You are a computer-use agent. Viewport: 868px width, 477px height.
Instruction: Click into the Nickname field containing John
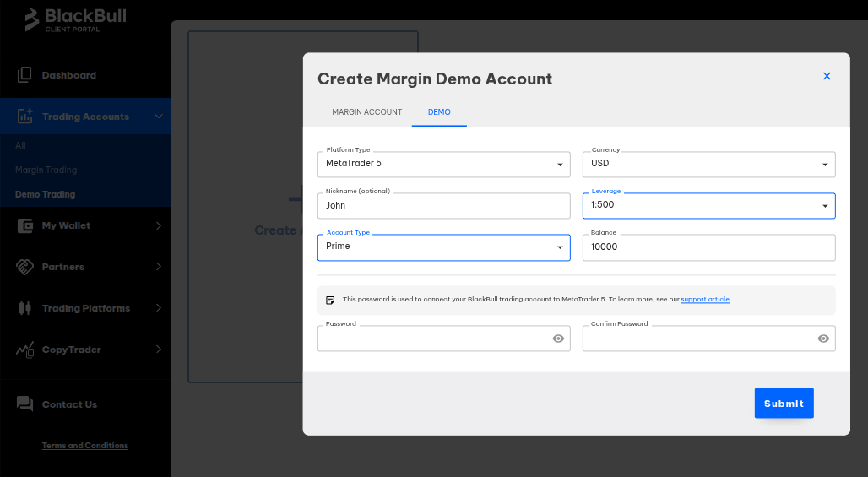click(444, 206)
